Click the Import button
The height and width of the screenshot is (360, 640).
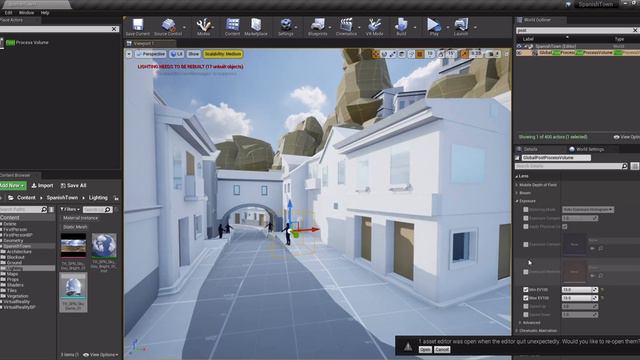[42, 186]
